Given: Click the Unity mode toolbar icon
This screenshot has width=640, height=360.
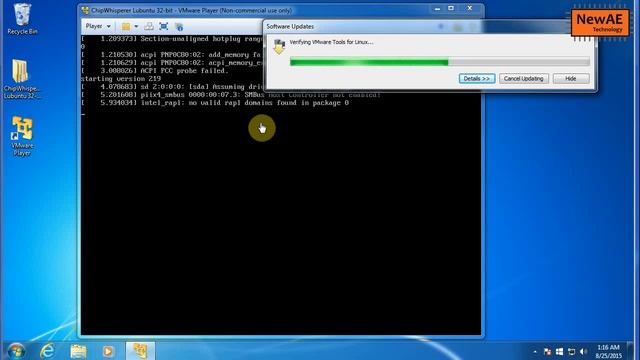Looking at the screenshot, I should [x=179, y=27].
